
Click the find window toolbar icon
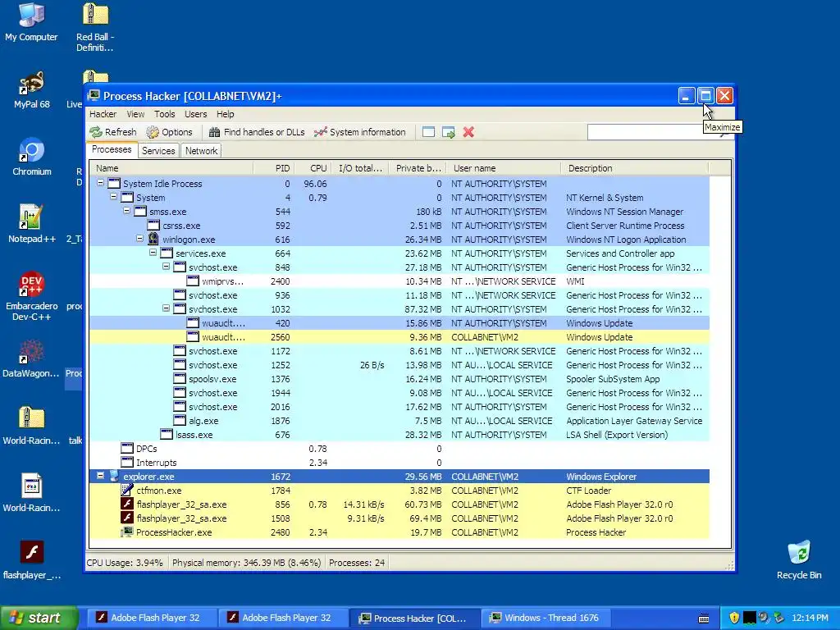pos(428,132)
